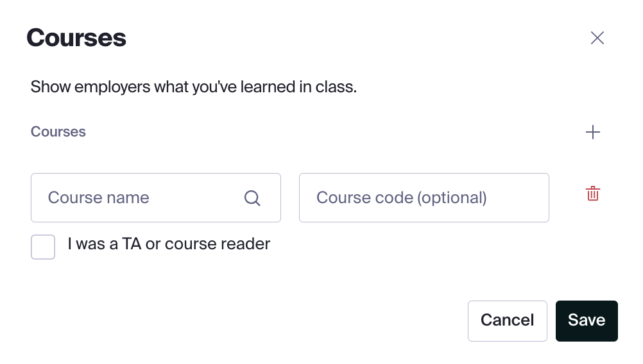Click the plus icon to add a course
The width and height of the screenshot is (643, 364).
coord(593,133)
